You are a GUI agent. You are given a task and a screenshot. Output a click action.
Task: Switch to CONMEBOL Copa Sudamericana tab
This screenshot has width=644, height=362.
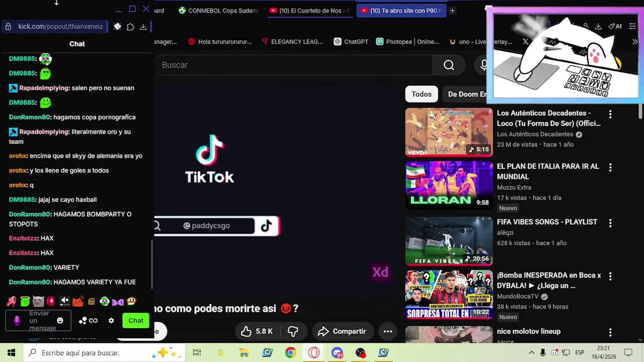pyautogui.click(x=219, y=11)
